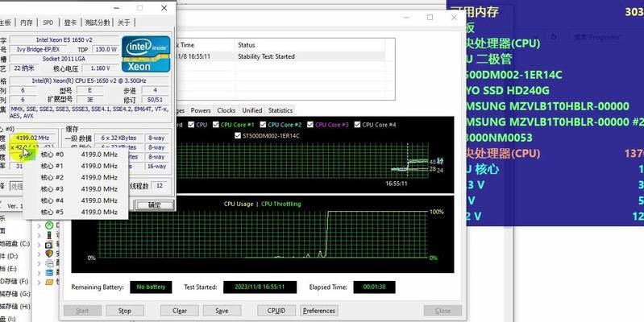Click the blue stacked-disk icon in the tree
The image size is (644, 322).
[x=49, y=272]
